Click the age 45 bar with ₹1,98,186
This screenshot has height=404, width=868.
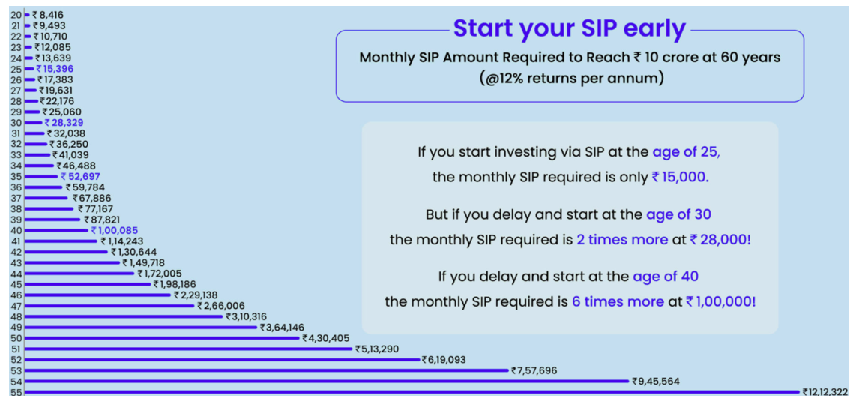click(88, 285)
